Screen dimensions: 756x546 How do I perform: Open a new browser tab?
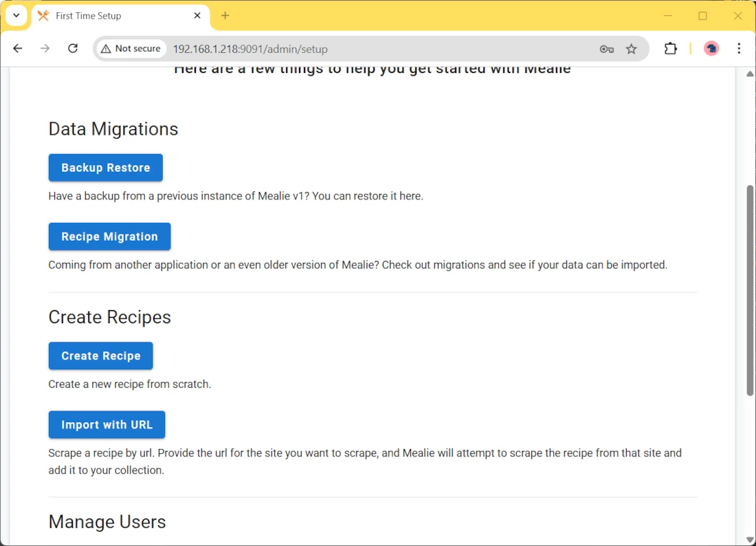tap(225, 15)
